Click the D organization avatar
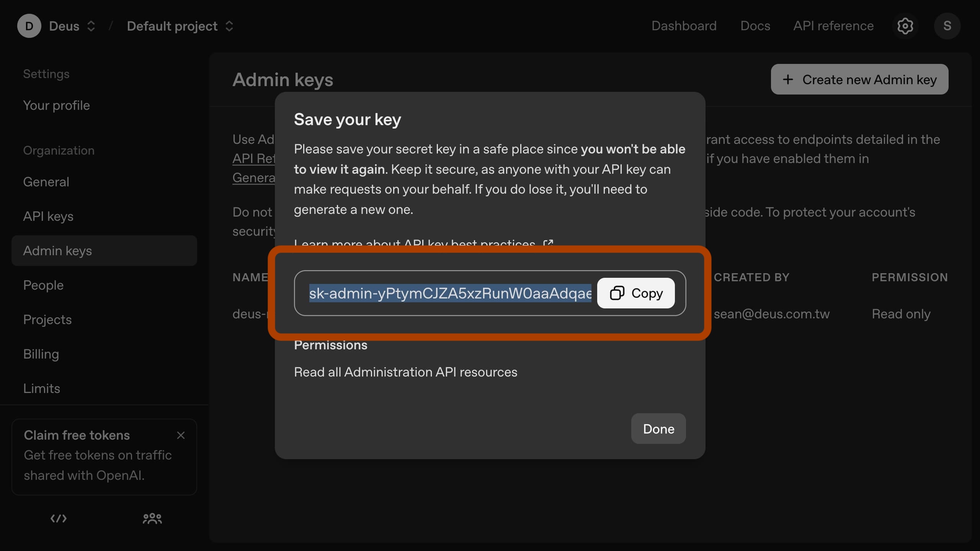This screenshot has height=551, width=980. [x=29, y=26]
